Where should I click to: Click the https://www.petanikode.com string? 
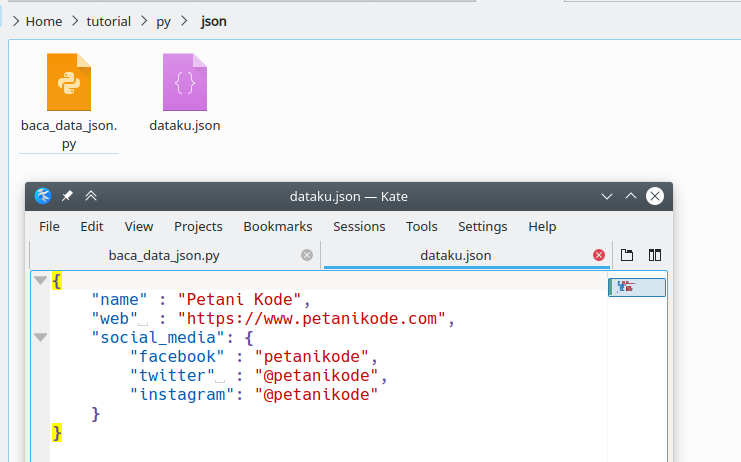pyautogui.click(x=312, y=318)
